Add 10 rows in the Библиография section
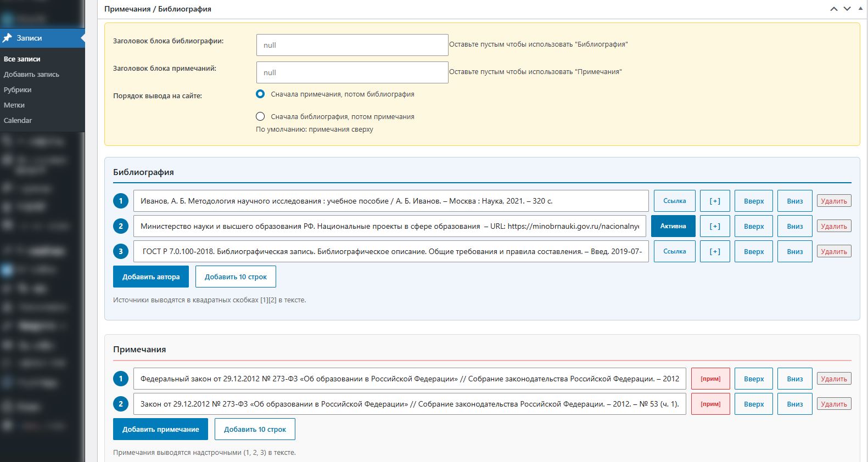Image resolution: width=868 pixels, height=462 pixels. coord(236,277)
